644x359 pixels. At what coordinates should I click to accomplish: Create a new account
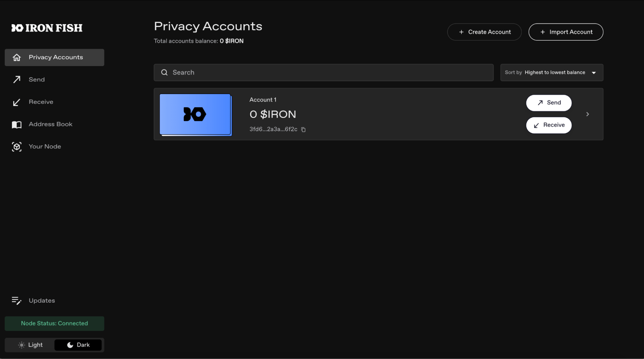484,32
